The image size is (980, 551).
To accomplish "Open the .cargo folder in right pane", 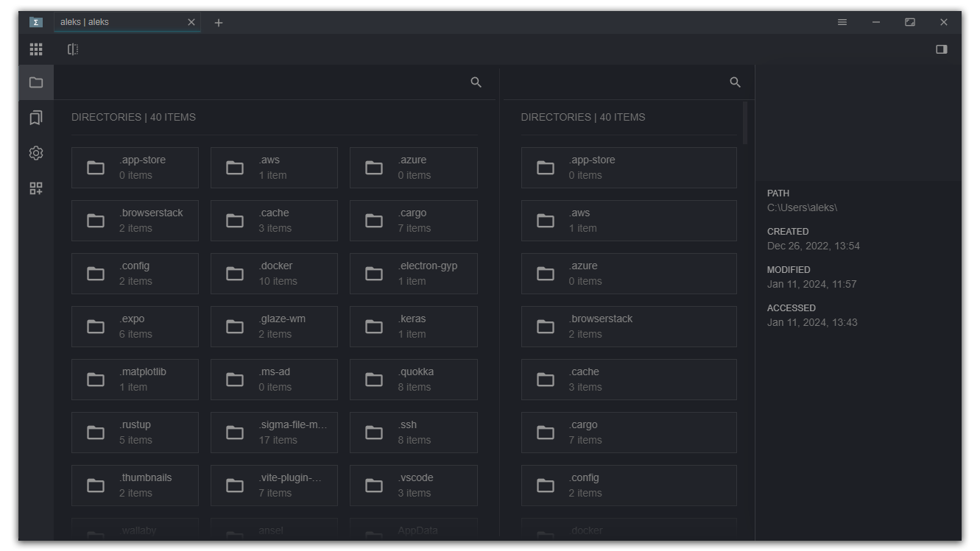I will 628,433.
